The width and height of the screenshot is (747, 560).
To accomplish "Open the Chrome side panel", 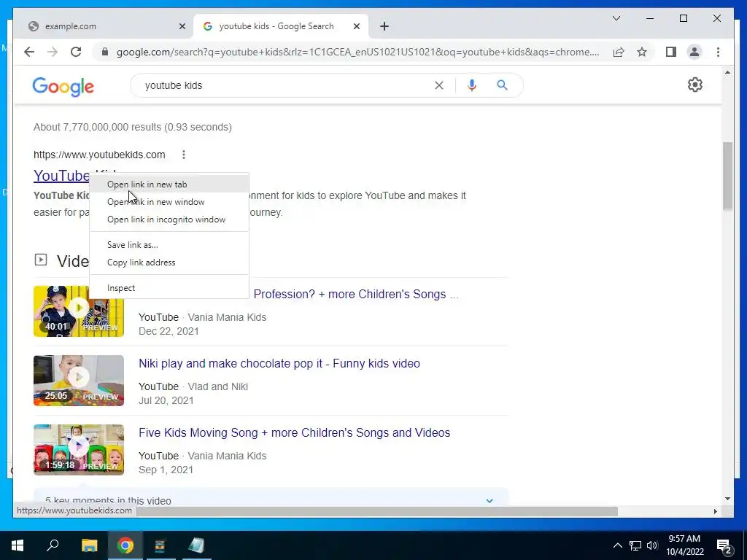I will pos(671,52).
